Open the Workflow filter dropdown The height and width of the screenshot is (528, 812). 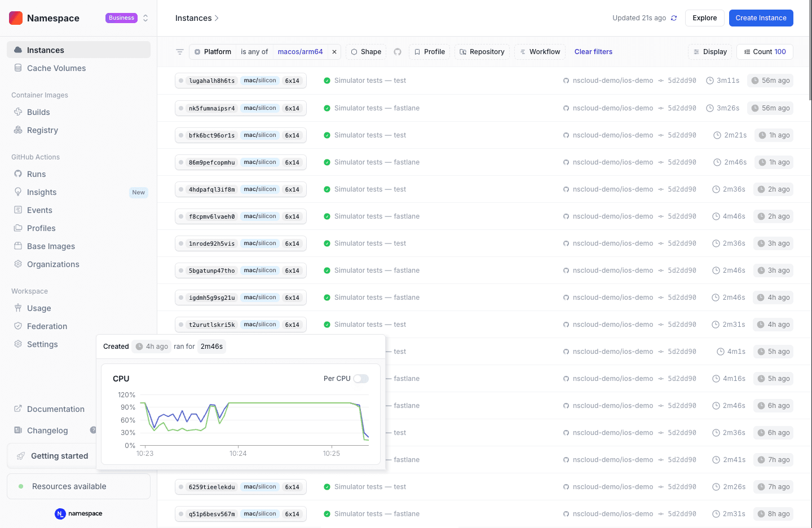coord(540,51)
